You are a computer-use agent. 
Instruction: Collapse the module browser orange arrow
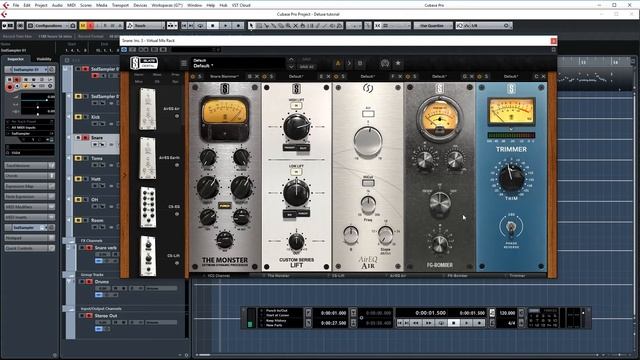point(124,175)
